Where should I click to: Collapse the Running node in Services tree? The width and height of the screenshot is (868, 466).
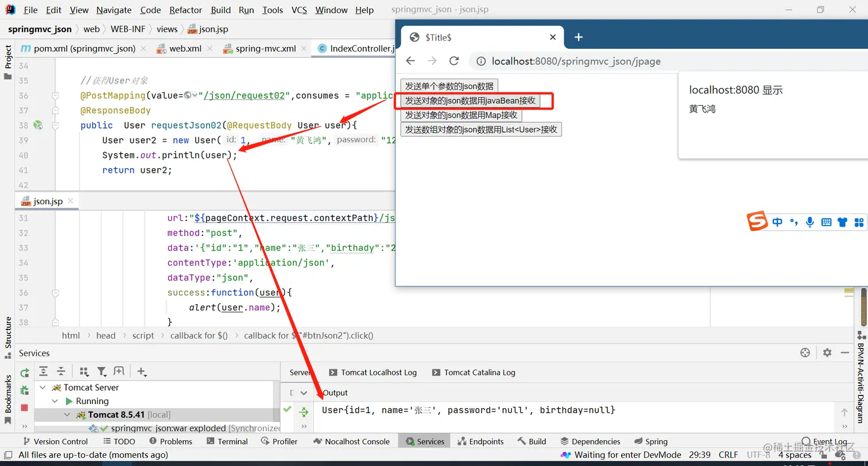point(55,401)
